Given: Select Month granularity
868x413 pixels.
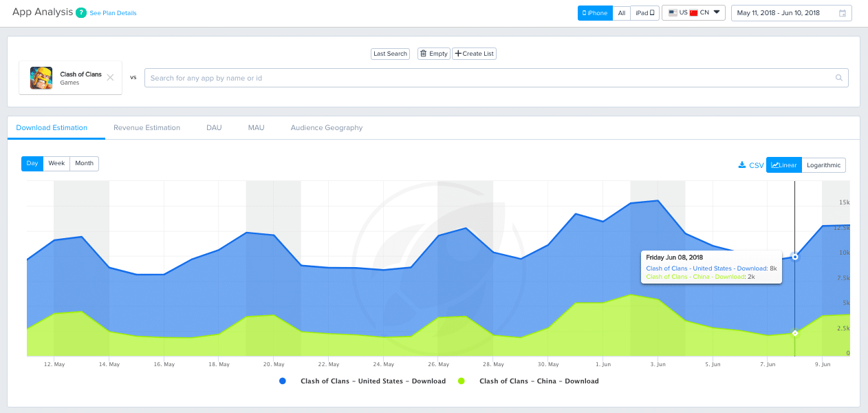Looking at the screenshot, I should pyautogui.click(x=85, y=164).
